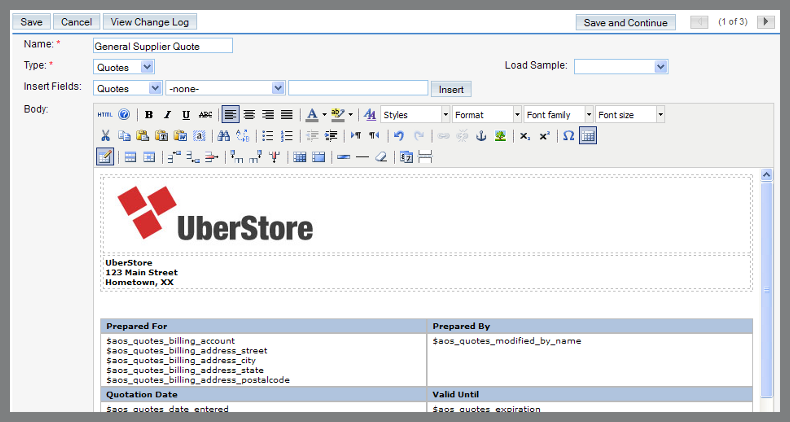Click the cut scissors icon
This screenshot has height=422, width=790.
(105, 136)
